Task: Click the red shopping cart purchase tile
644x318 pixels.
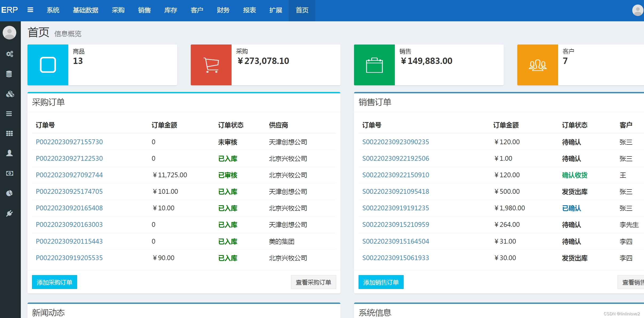Action: tap(211, 65)
